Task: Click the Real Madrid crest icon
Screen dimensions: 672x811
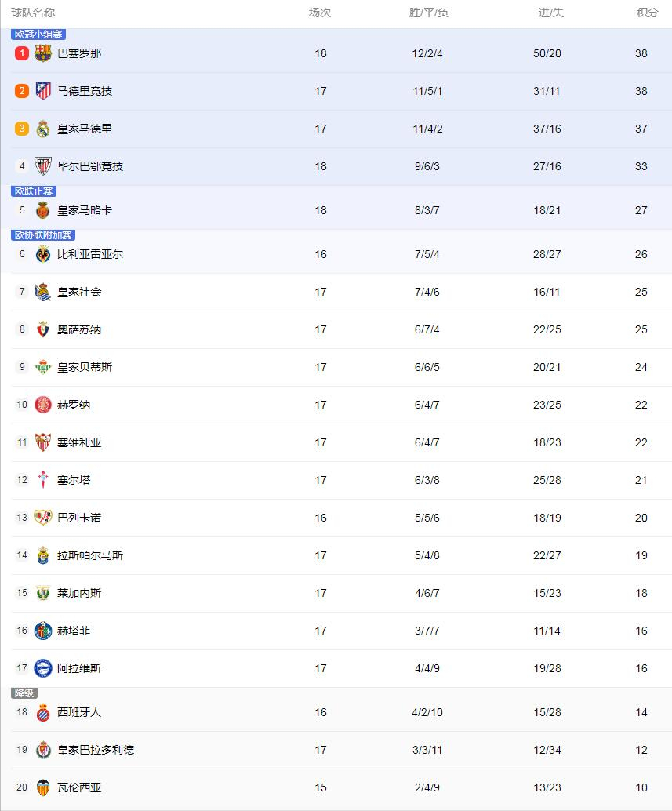Action: click(43, 129)
